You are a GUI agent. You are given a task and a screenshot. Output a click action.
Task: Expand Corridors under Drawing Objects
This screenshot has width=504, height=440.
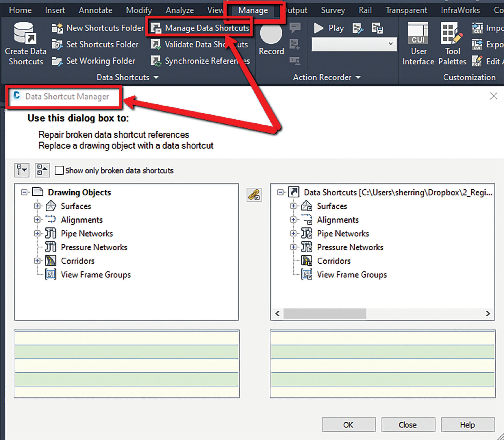pos(37,261)
